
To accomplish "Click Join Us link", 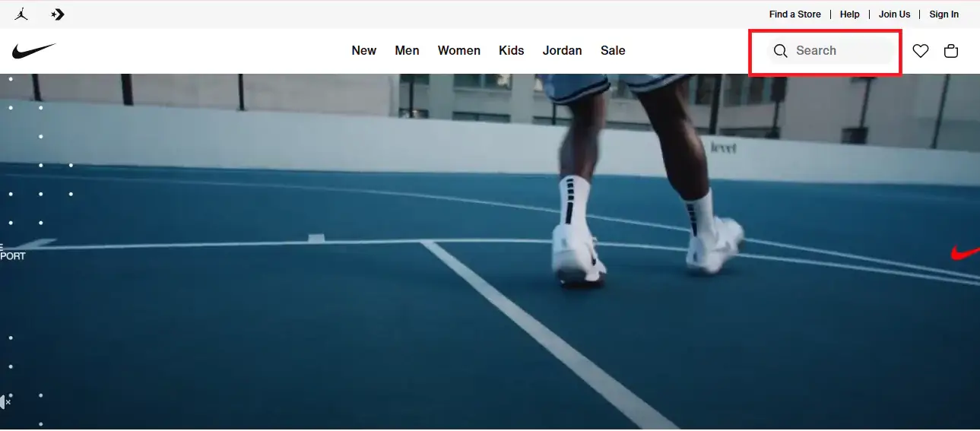I will (895, 14).
